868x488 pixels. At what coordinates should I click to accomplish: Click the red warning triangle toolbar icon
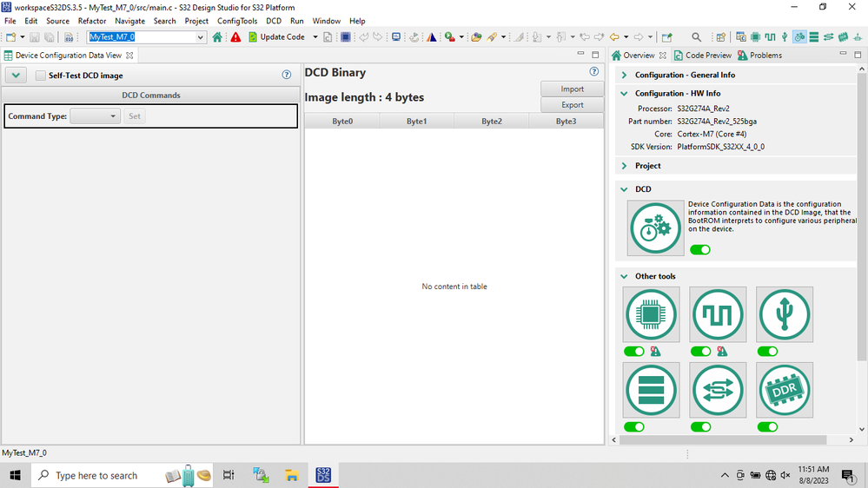(235, 37)
